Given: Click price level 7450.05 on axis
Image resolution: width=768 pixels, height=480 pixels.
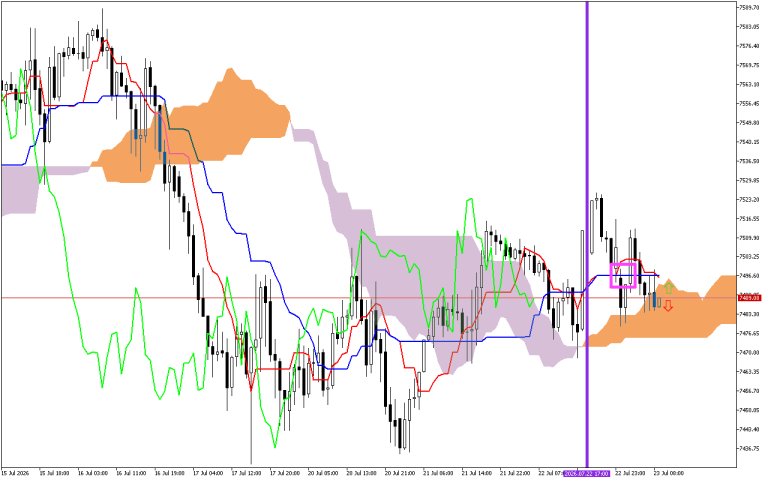Looking at the screenshot, I should (749, 410).
